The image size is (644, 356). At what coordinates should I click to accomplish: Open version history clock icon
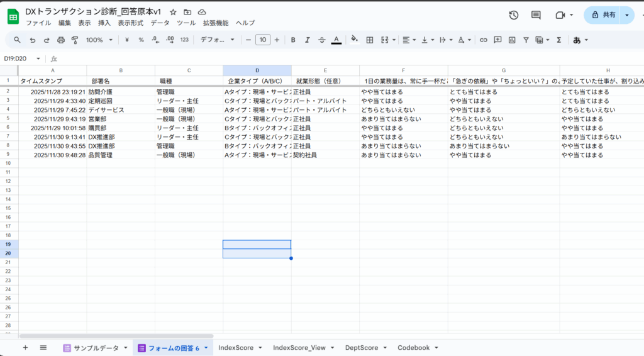514,15
